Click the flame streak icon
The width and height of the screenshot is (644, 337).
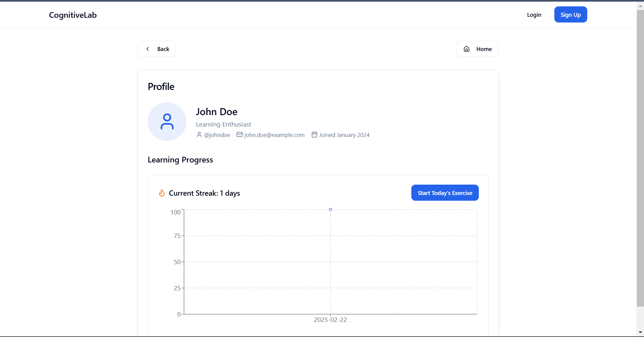162,193
